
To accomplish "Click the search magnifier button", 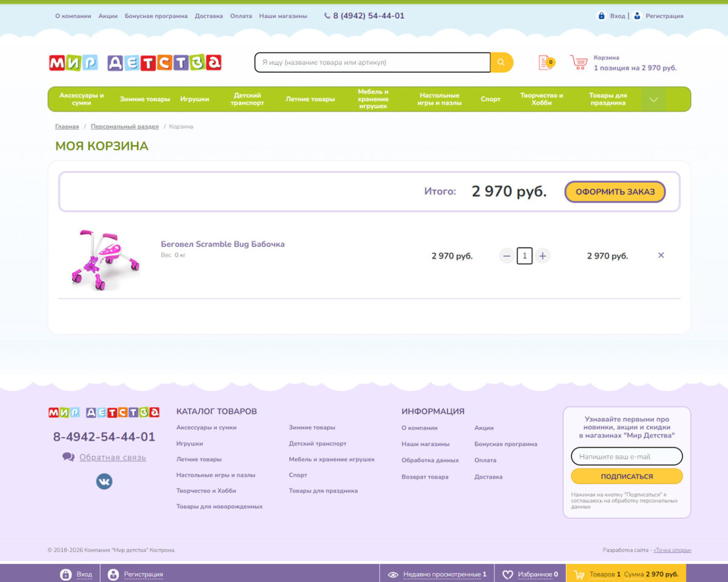I will pos(501,62).
